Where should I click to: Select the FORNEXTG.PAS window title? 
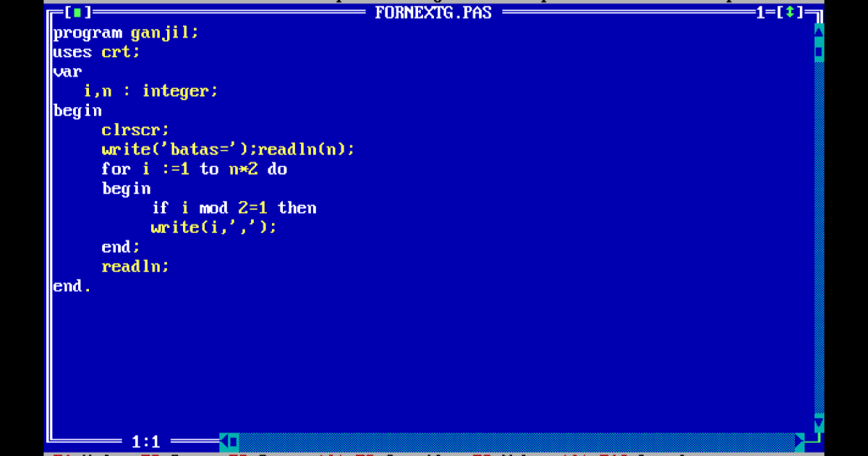click(x=433, y=12)
